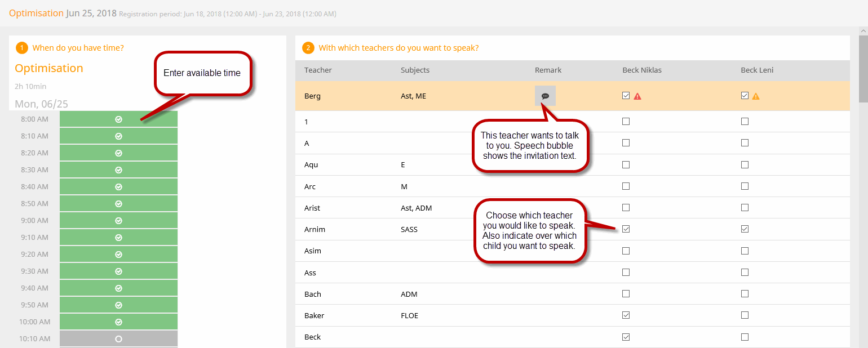Check Asim for Beck Leni
Viewport: 868px width, 348px height.
tap(745, 251)
